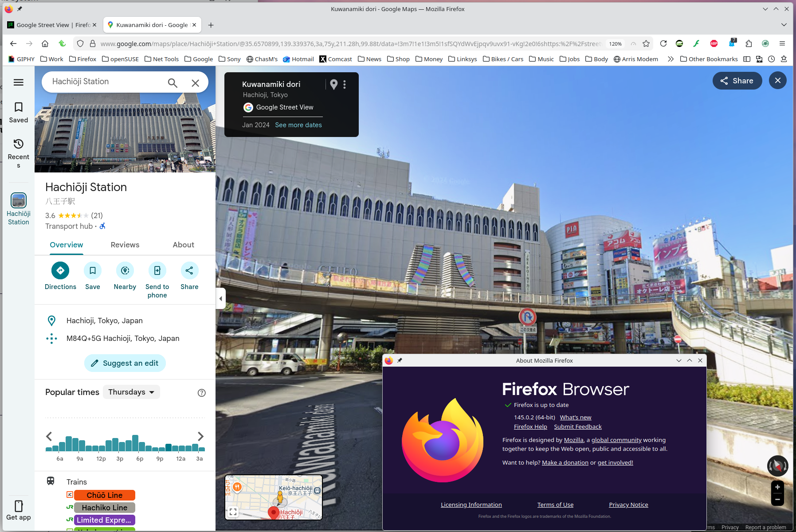Reset the 120% page zoom indicator
The image size is (796, 532).
point(615,44)
